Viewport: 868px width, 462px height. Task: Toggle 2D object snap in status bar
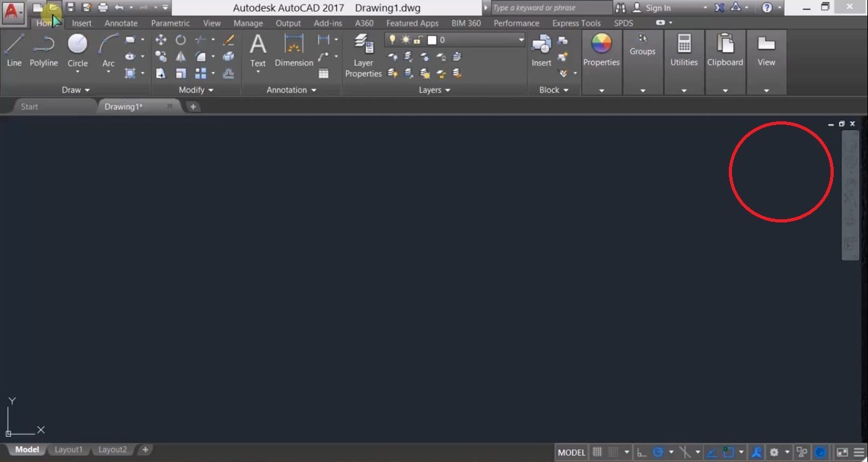point(728,452)
